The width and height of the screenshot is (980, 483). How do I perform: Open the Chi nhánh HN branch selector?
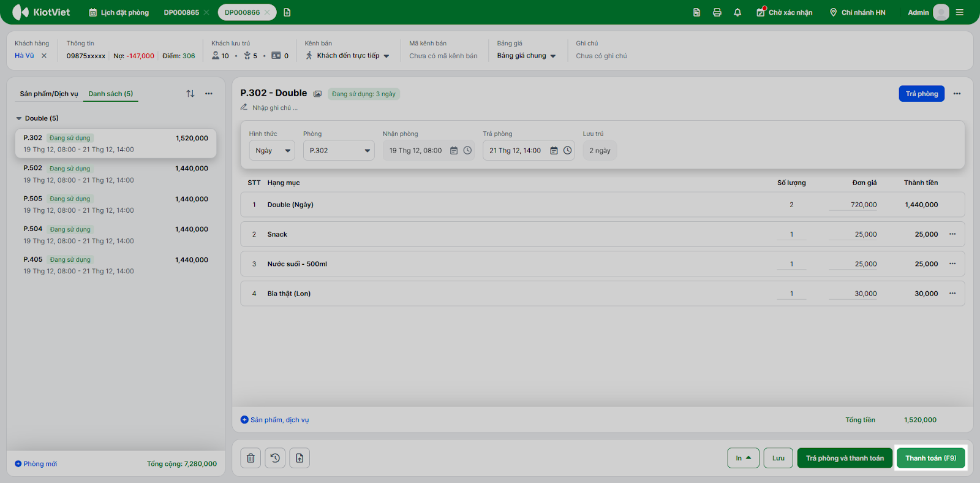(x=858, y=12)
